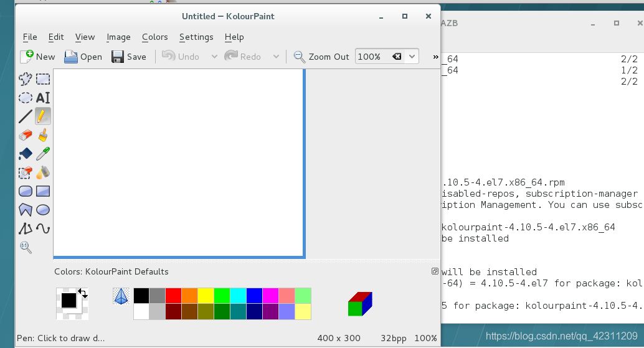Swap foreground and background colors
Image resolution: width=644 pixels, height=348 pixels.
point(83,293)
